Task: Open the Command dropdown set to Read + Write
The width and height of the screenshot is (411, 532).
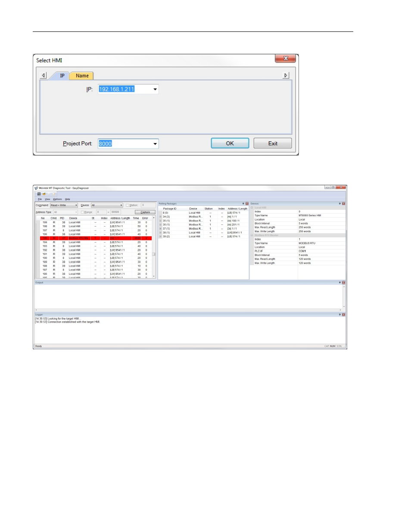Action: click(x=64, y=205)
